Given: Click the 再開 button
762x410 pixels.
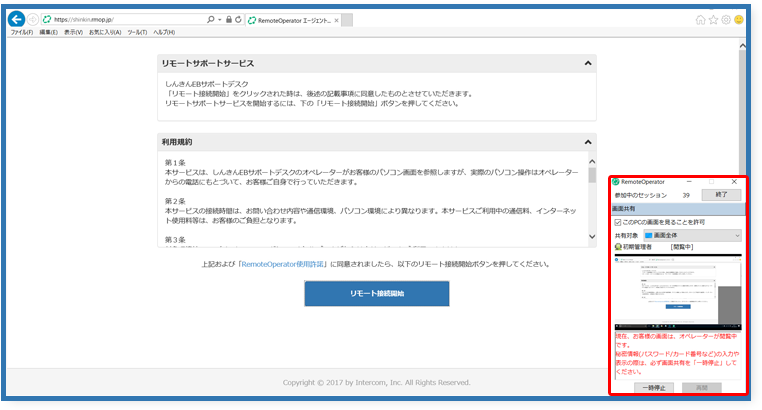Looking at the screenshot, I should (x=702, y=388).
